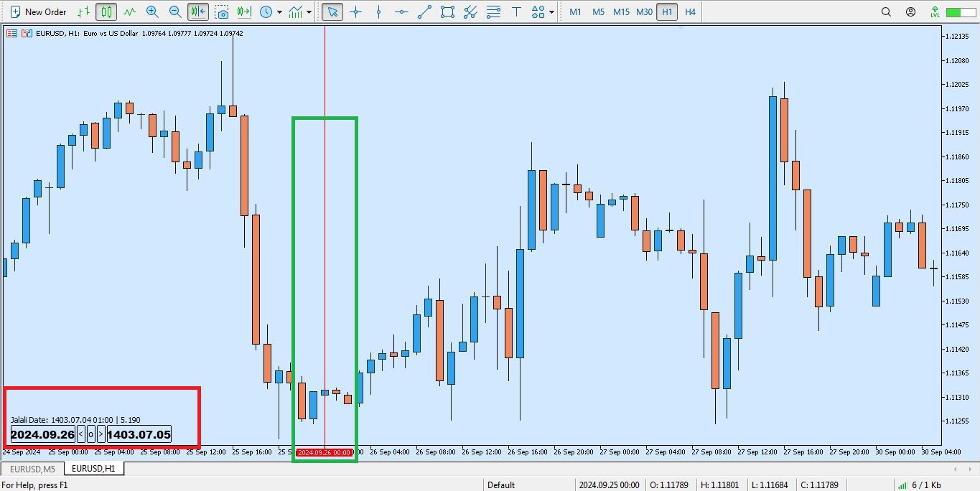980x491 pixels.
Task: Select the H1 timeframe button
Action: pos(667,11)
